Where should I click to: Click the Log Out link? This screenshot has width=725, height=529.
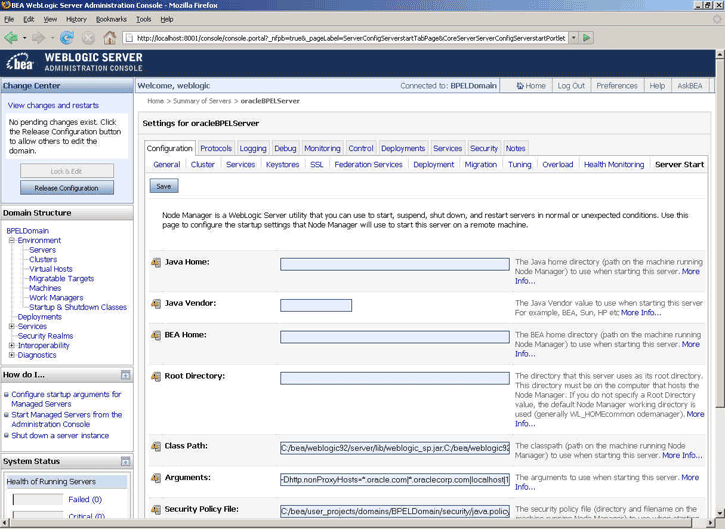571,86
